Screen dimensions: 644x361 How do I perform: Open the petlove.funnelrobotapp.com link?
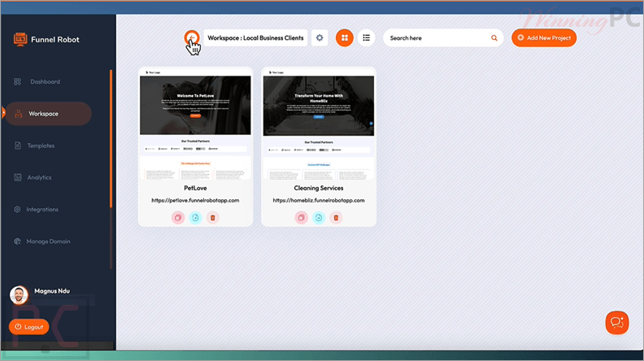click(195, 200)
